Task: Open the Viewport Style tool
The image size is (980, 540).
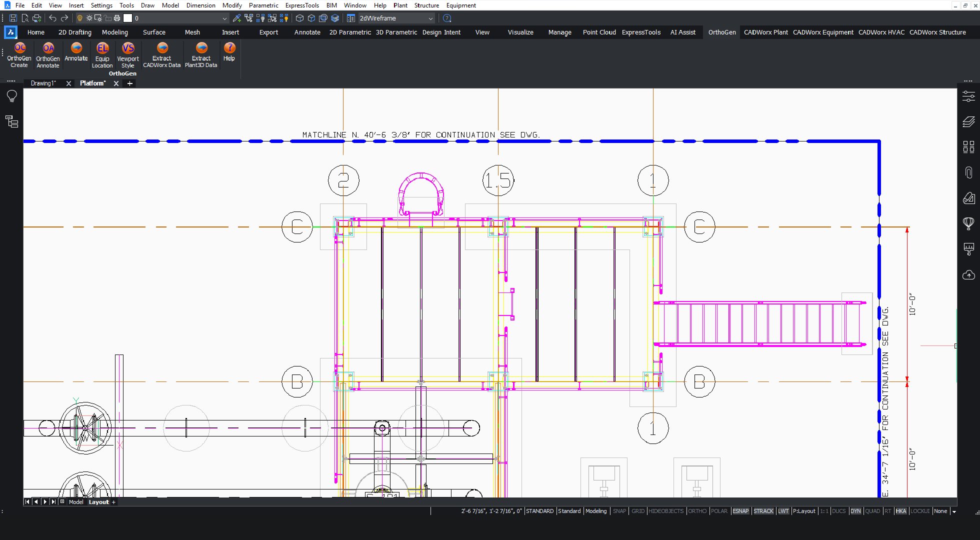Action: click(127, 55)
